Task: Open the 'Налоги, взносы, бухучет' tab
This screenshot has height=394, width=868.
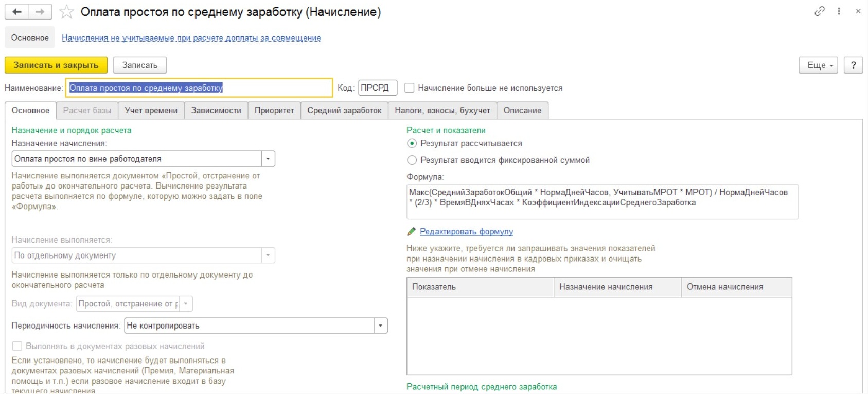Action: click(442, 110)
